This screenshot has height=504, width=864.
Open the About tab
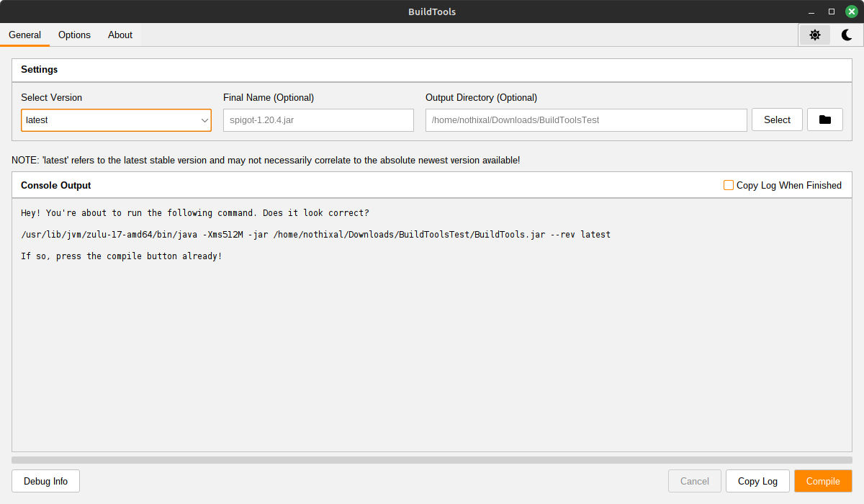click(120, 35)
